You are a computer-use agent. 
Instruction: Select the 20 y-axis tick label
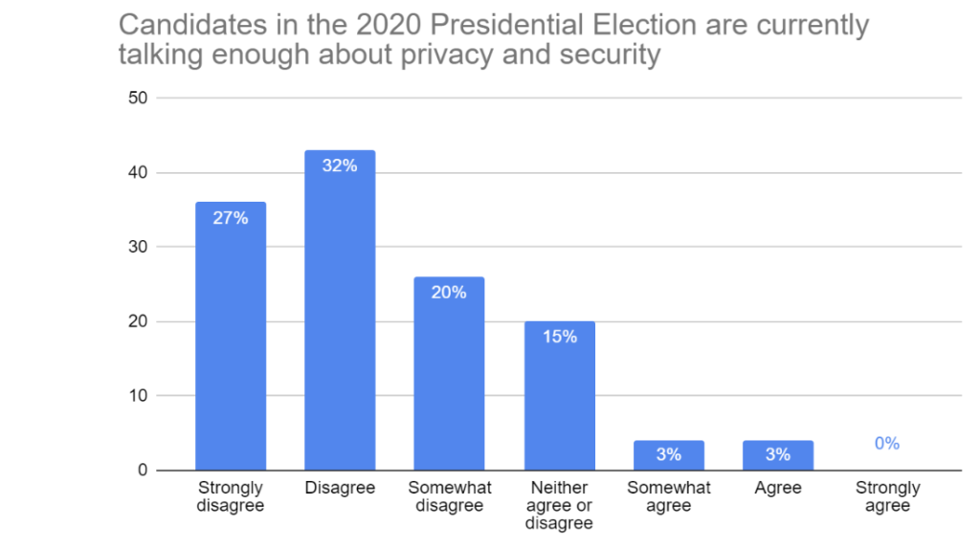click(x=136, y=321)
